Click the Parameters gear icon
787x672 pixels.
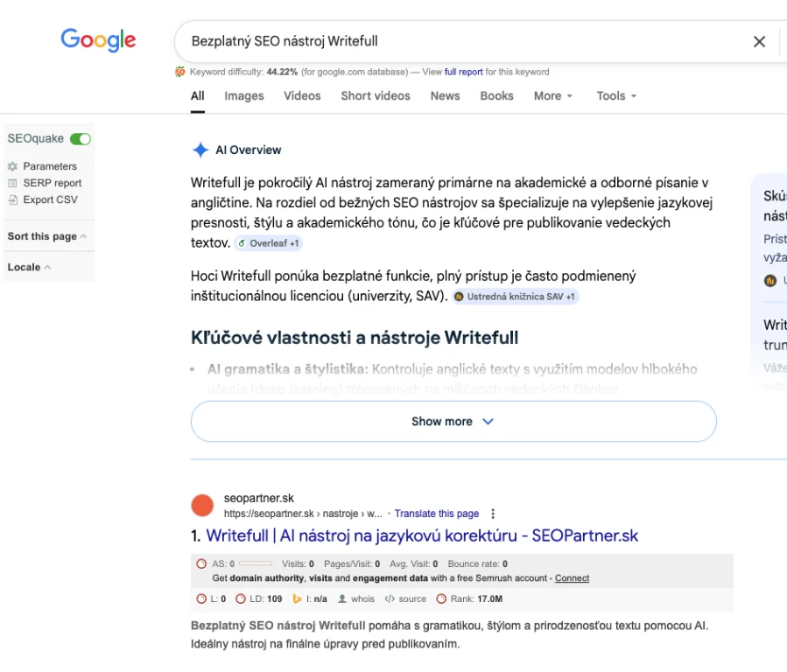tap(12, 166)
